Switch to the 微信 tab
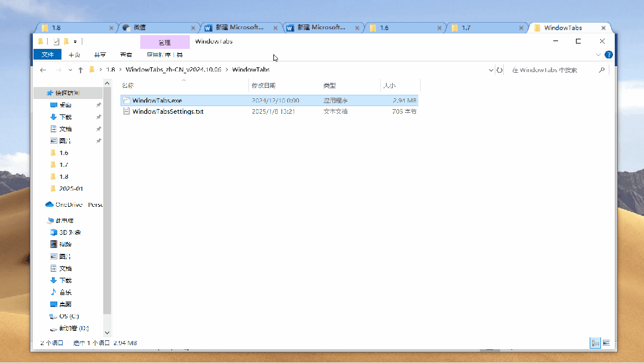644x363 pixels. pyautogui.click(x=158, y=28)
